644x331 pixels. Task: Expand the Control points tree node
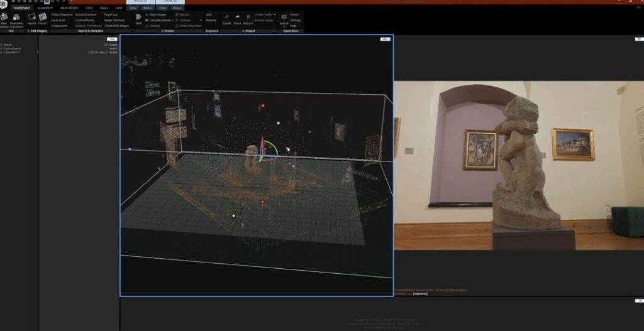[2, 48]
